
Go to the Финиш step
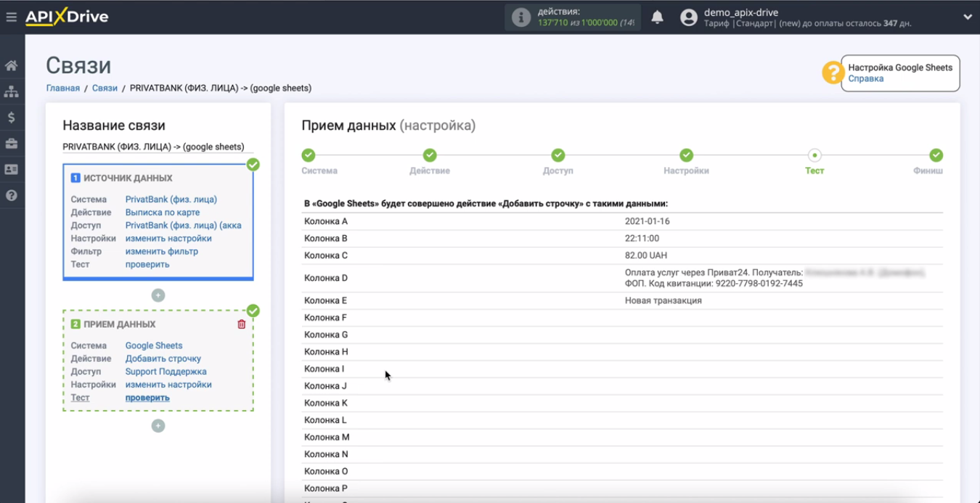(x=936, y=155)
